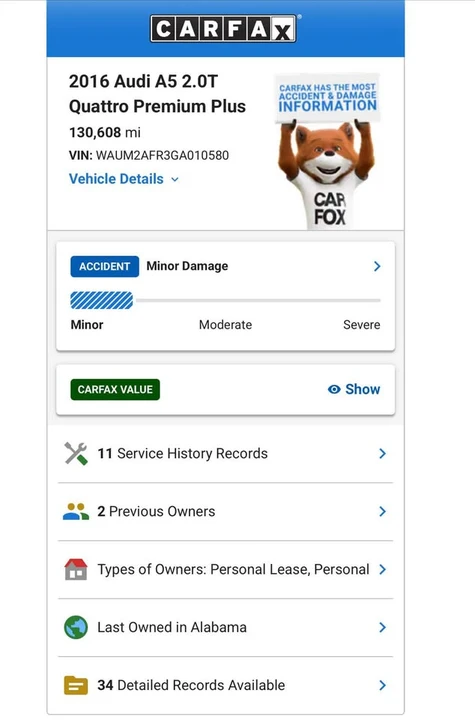The height and width of the screenshot is (720, 475).
Task: Open Last Owned in Alabama row
Action: (225, 627)
